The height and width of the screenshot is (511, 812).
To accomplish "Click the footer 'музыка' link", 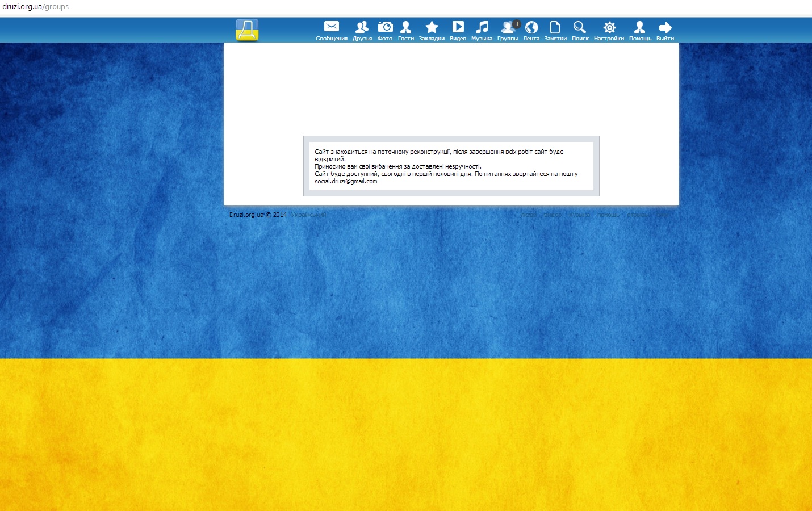I will [579, 215].
